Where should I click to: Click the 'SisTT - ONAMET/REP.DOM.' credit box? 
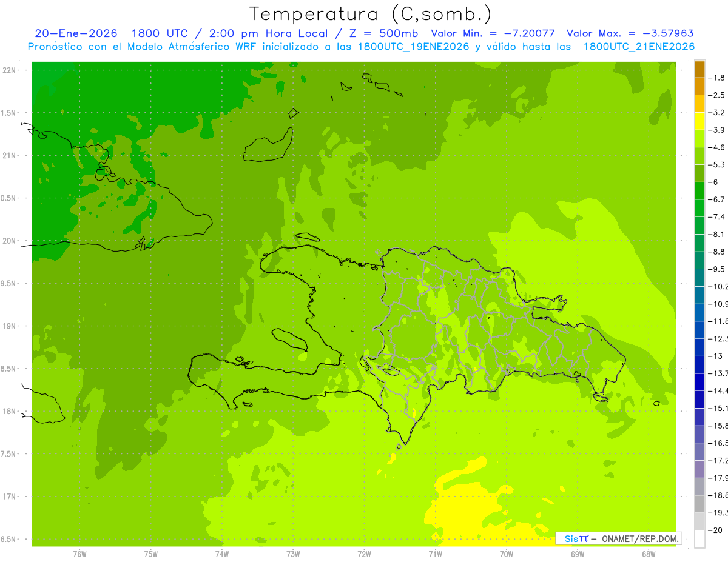click(618, 538)
